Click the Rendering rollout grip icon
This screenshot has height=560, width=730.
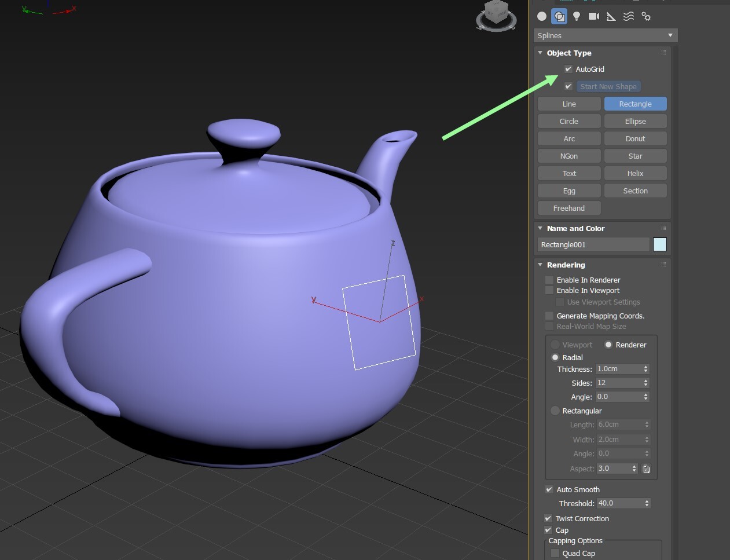pyautogui.click(x=663, y=265)
